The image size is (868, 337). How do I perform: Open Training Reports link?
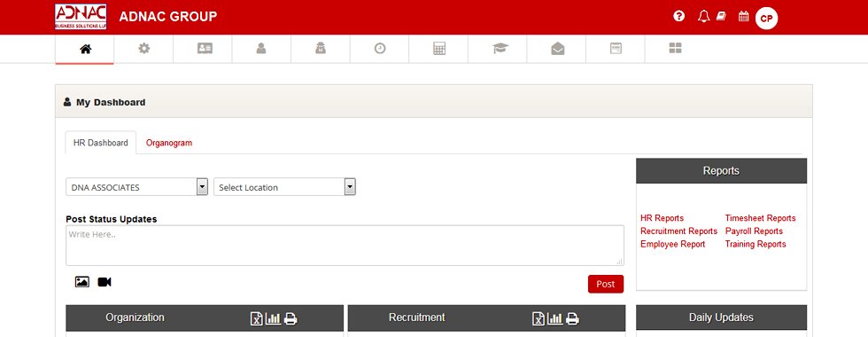755,244
